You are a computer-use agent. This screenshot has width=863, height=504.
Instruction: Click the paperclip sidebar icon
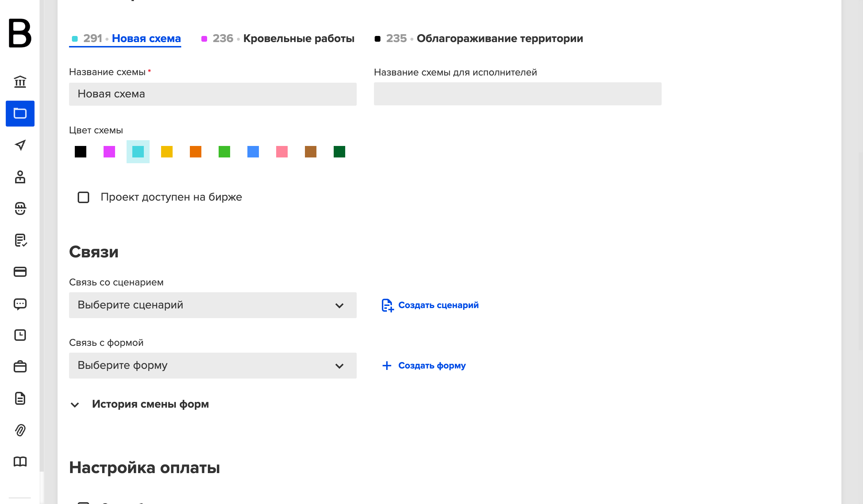(20, 430)
